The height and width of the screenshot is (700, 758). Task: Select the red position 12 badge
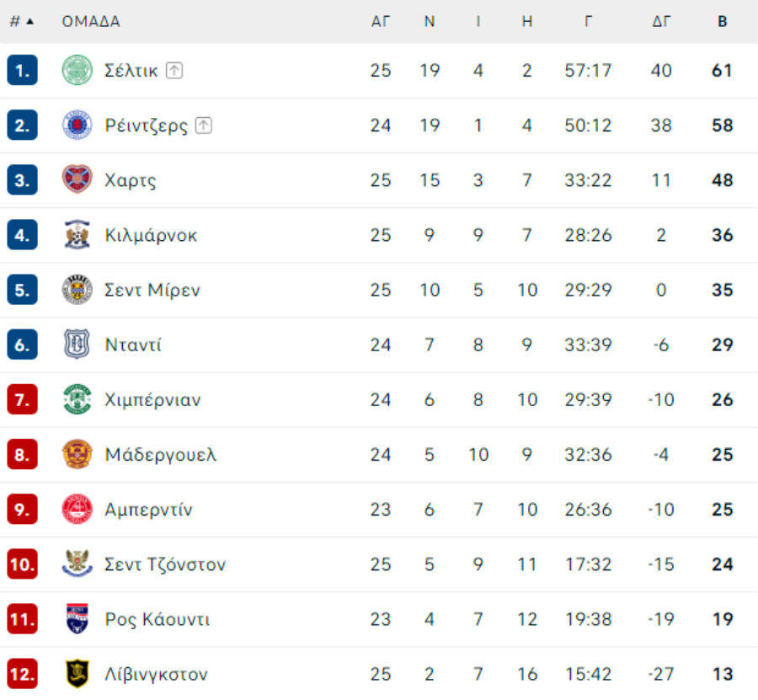(x=22, y=674)
